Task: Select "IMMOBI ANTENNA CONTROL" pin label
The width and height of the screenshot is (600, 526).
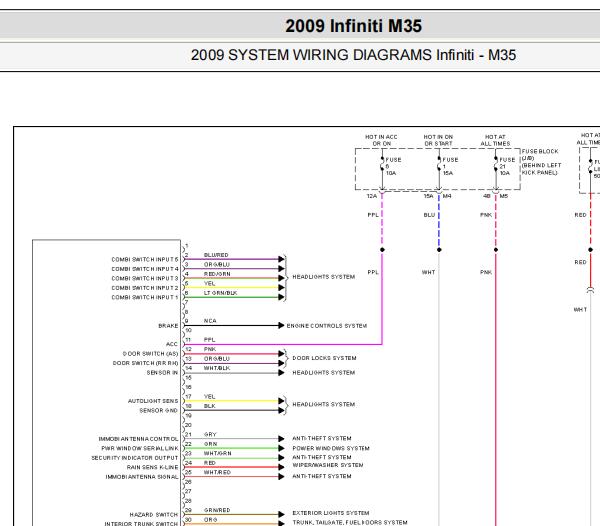Action: pyautogui.click(x=139, y=439)
